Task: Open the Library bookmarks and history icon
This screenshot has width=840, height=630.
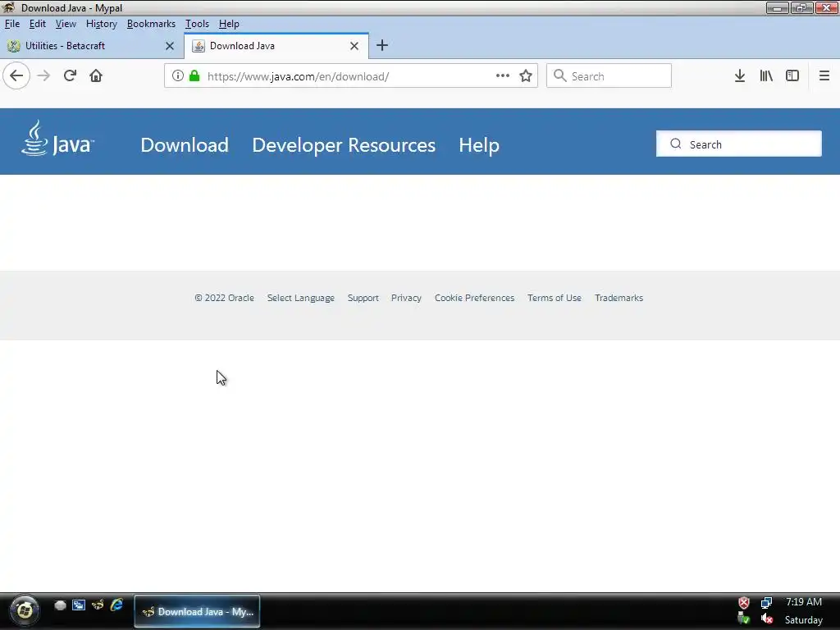Action: tap(766, 75)
